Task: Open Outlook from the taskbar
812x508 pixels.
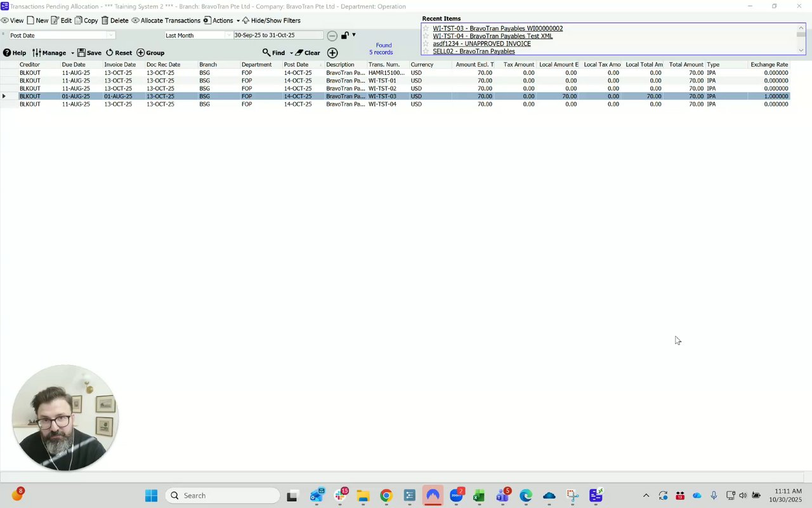Action: click(x=317, y=495)
